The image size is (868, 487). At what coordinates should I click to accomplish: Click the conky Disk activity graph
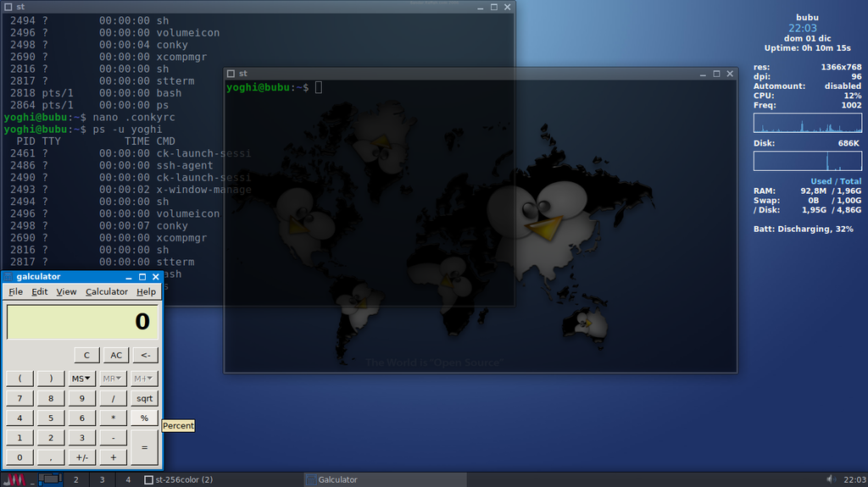[808, 160]
